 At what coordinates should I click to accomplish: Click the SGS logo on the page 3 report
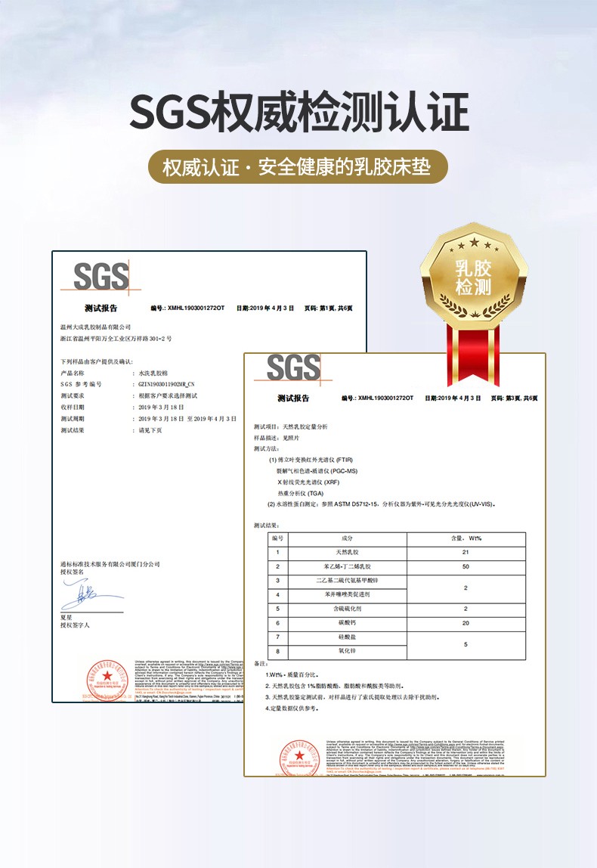pyautogui.click(x=293, y=367)
